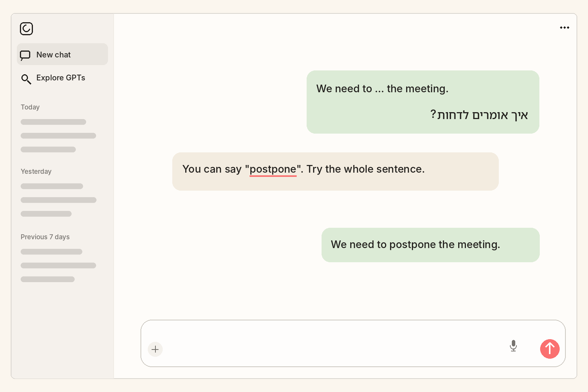Select the Hebrew question message bubble
This screenshot has height=392, width=588.
coord(423,102)
